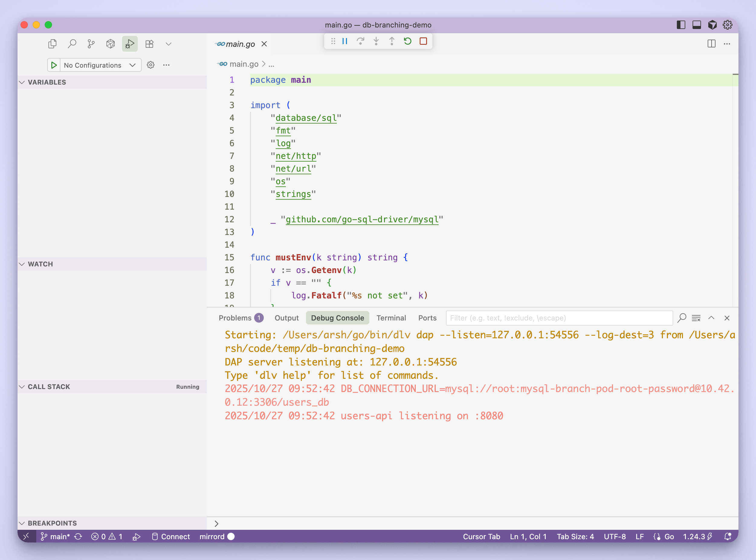
Task: Focus the debug console filter field
Action: pyautogui.click(x=559, y=318)
